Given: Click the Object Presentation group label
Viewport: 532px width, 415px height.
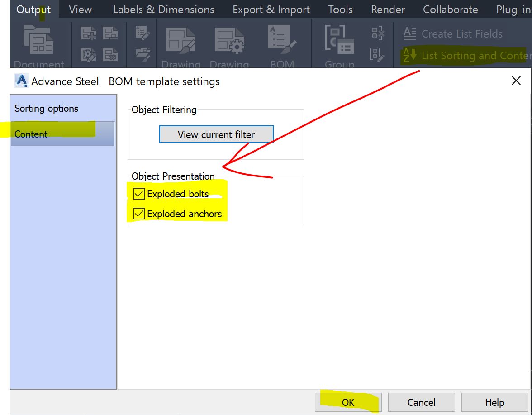Looking at the screenshot, I should tap(173, 176).
